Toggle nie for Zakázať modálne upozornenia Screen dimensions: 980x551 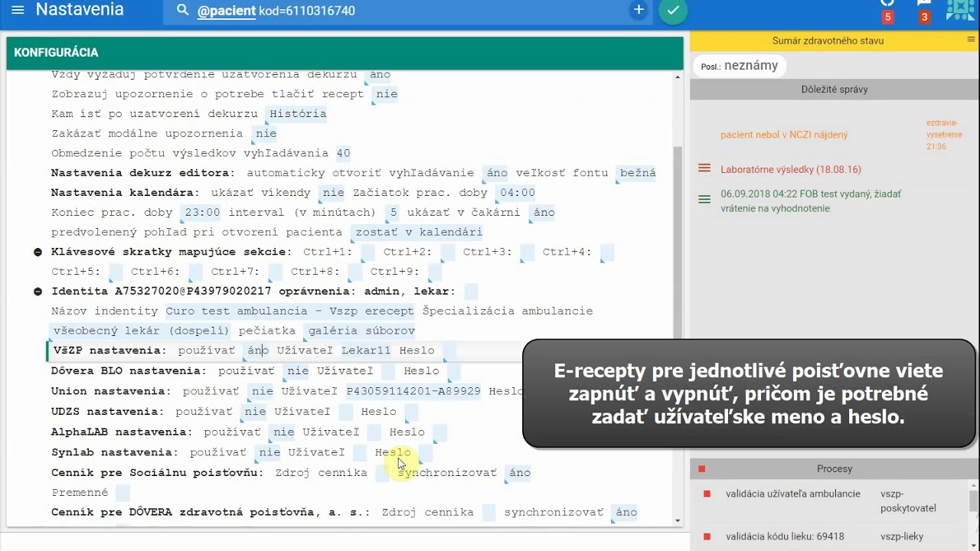[x=266, y=133]
